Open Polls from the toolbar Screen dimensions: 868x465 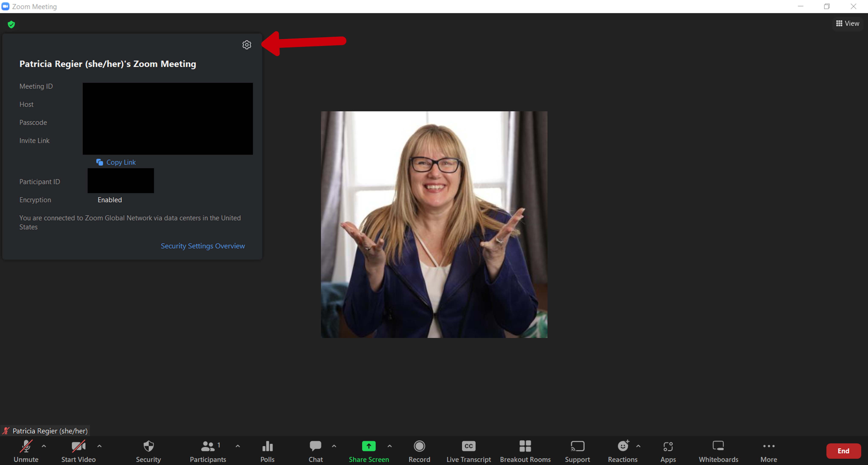pos(267,451)
